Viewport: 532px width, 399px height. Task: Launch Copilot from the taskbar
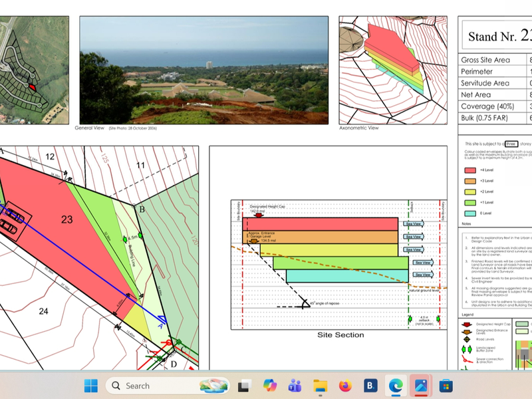click(270, 386)
